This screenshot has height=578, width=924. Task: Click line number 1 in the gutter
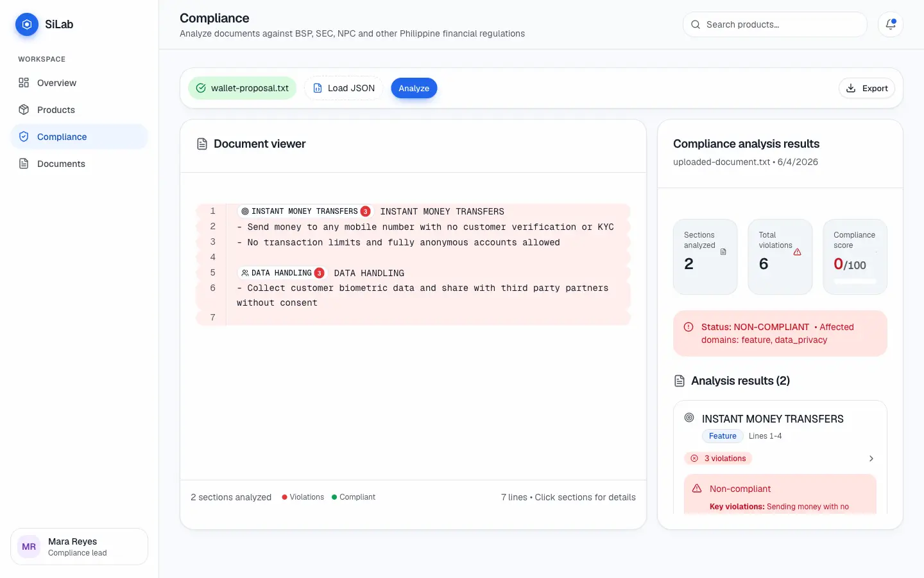(213, 211)
